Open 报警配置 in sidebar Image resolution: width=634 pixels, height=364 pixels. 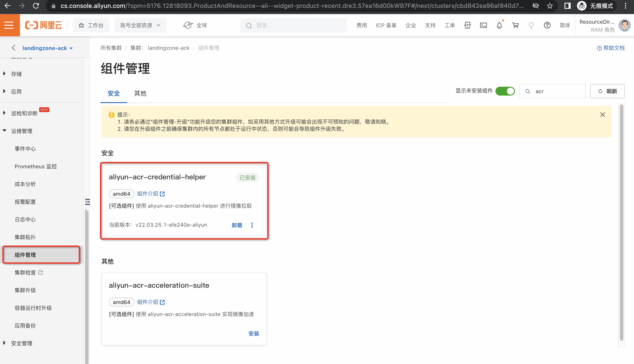[x=25, y=201]
